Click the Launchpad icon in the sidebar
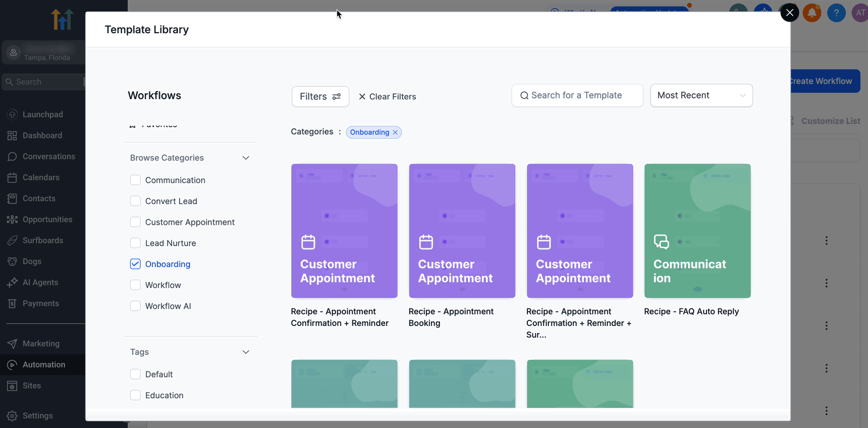 pyautogui.click(x=12, y=115)
